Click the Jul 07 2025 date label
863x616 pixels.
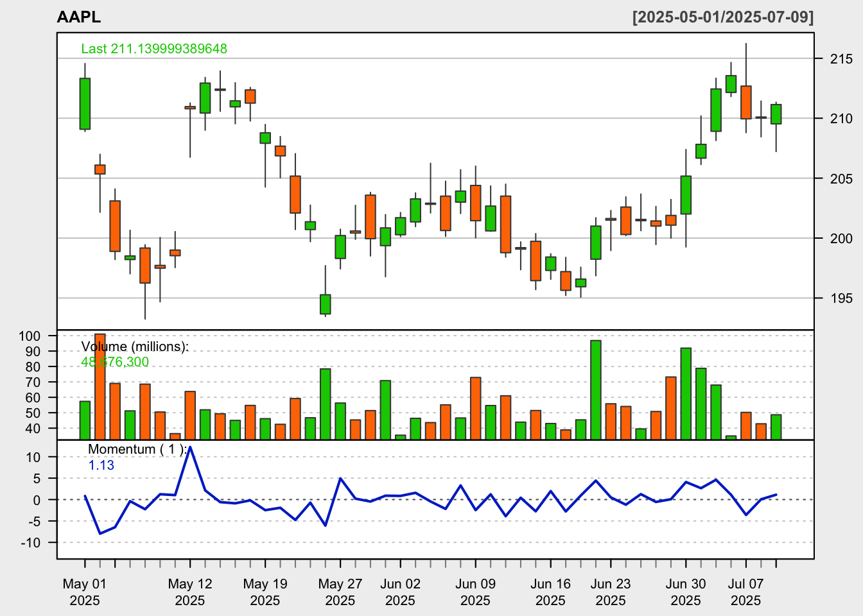[x=746, y=592]
